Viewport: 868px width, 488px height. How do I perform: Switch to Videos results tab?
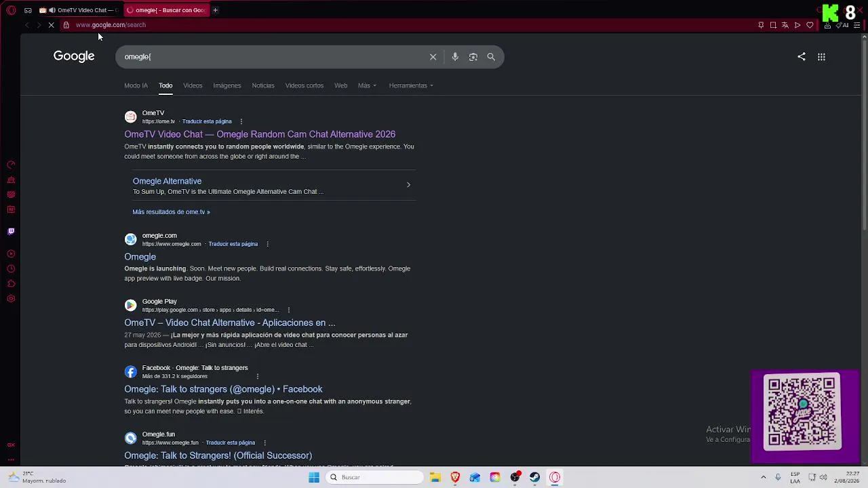(193, 85)
